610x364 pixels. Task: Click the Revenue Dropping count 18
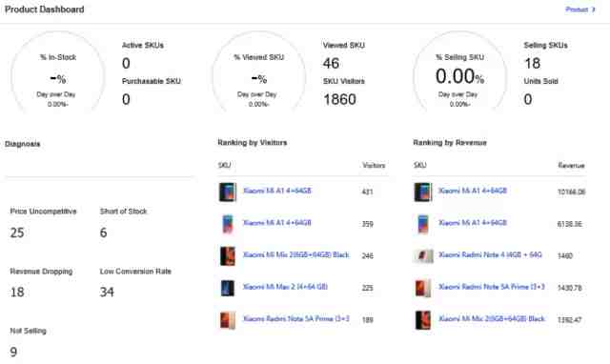pyautogui.click(x=17, y=292)
